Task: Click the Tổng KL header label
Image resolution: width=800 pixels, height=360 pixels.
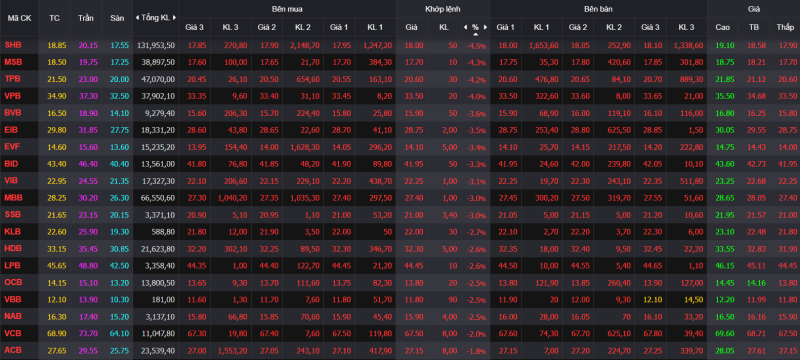Action: point(156,18)
